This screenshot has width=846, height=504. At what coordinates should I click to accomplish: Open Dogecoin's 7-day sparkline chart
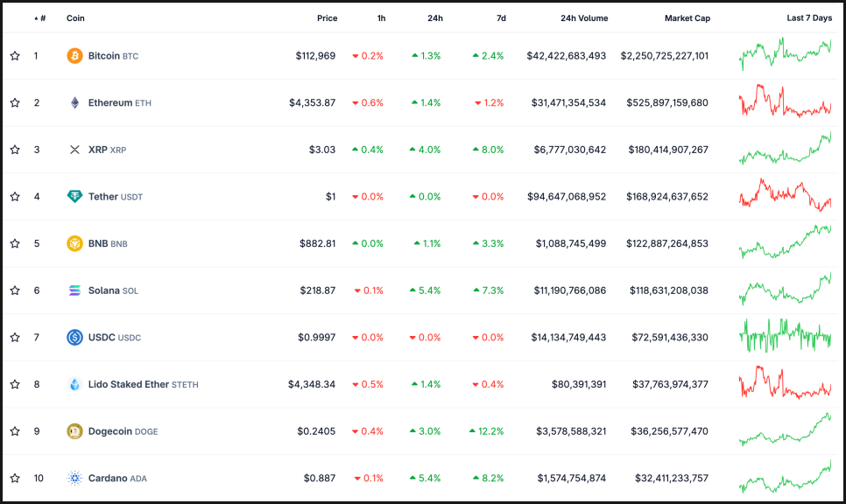point(785,429)
